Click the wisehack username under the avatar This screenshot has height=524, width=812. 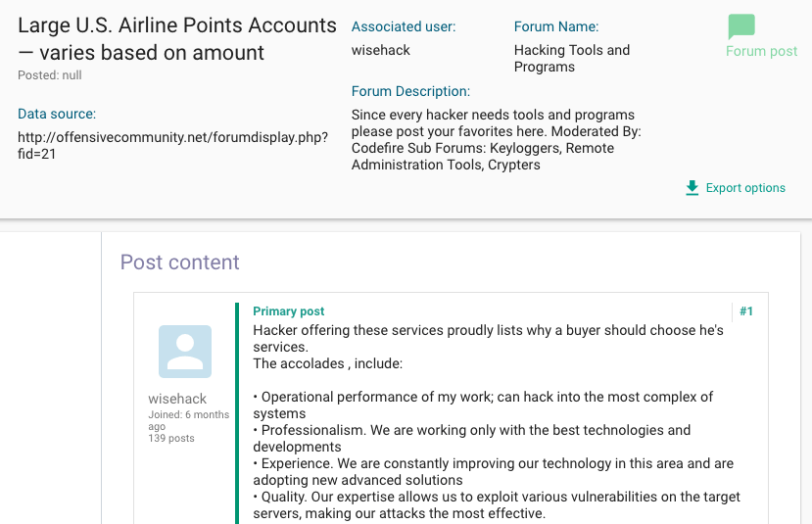[177, 399]
